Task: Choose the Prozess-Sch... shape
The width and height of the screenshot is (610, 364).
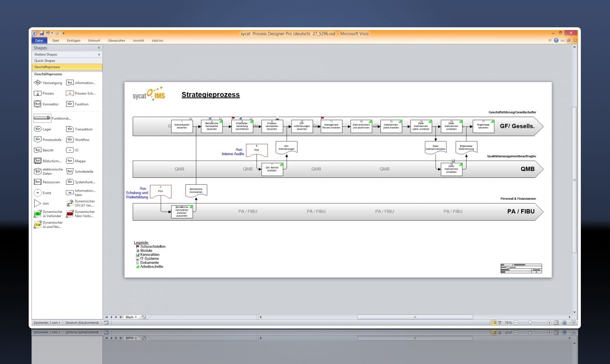Action: 81,93
